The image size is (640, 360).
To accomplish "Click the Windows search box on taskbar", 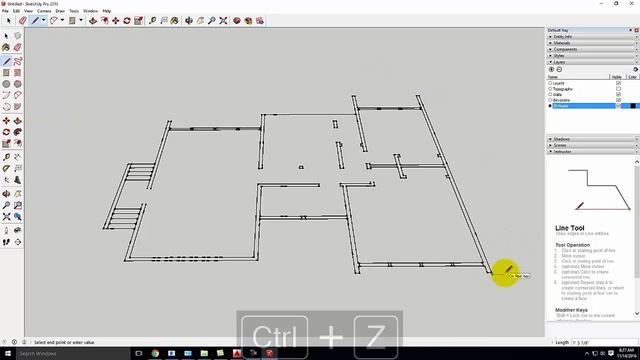I will click(x=73, y=353).
